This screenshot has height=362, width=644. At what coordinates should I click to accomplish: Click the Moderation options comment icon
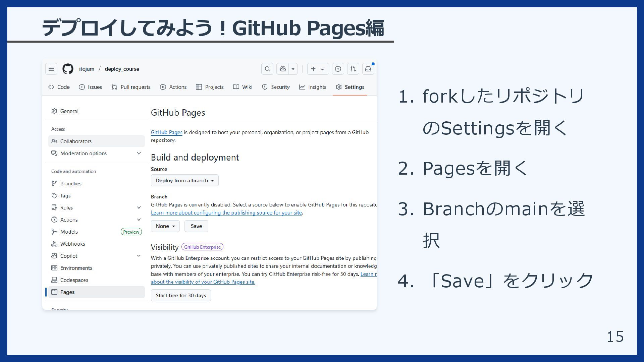click(x=54, y=154)
